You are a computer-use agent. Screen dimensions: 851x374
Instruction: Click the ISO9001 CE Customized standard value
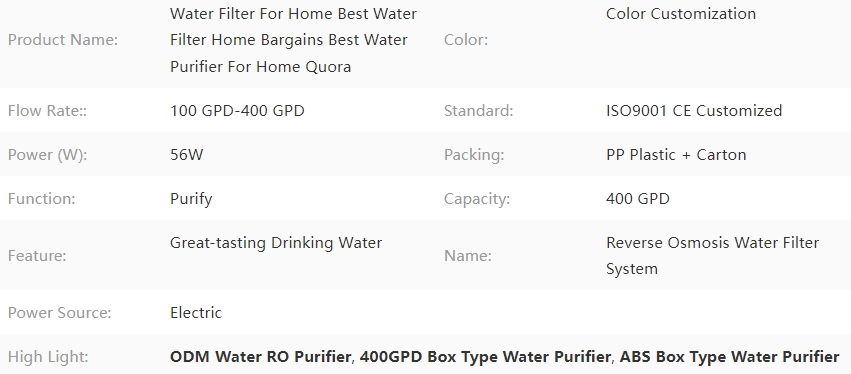[x=694, y=111]
